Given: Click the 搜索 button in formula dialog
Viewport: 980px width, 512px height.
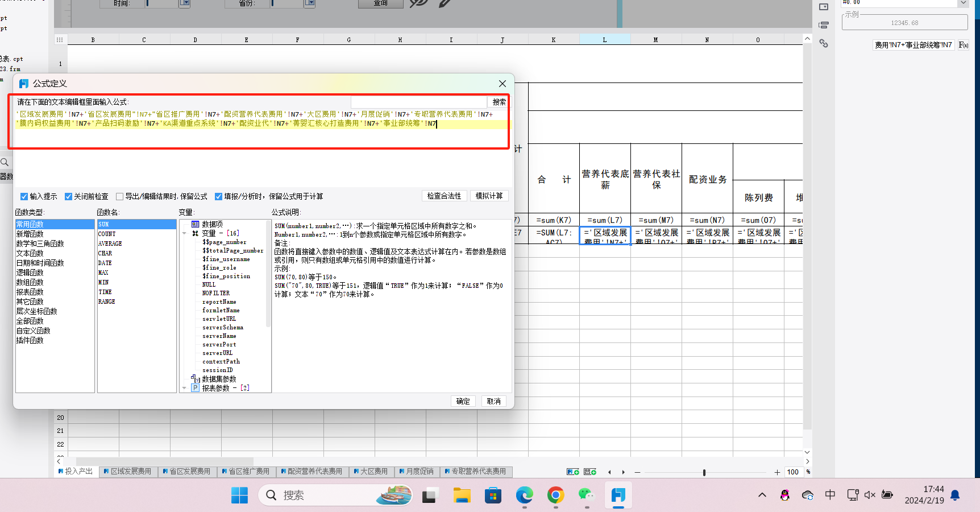Looking at the screenshot, I should [x=499, y=102].
